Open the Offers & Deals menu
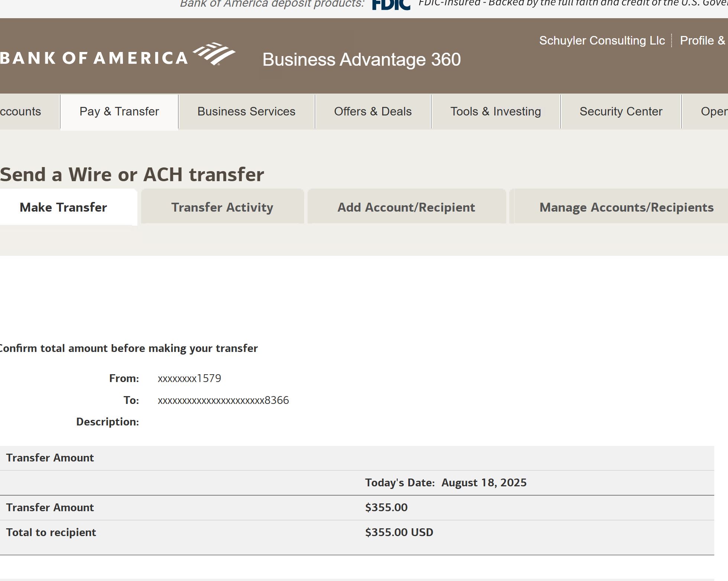This screenshot has width=728, height=581. tap(373, 111)
